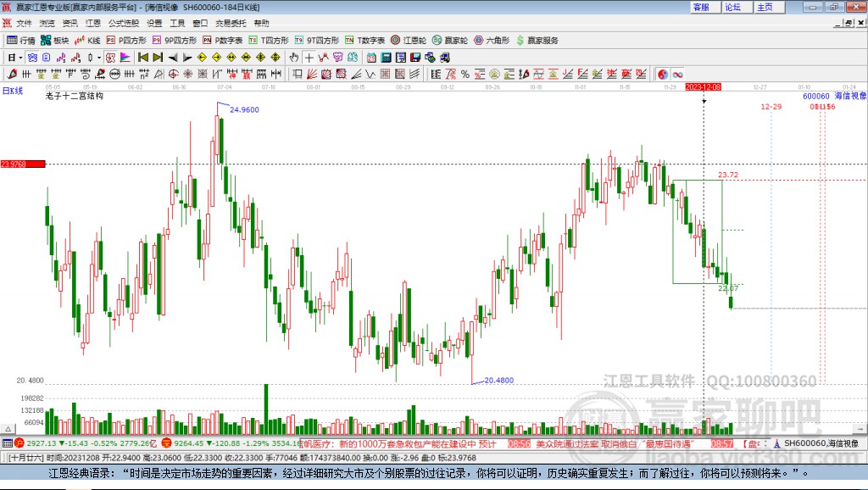Open the calculator icon
This screenshot has width=868, height=490.
[x=386, y=58]
